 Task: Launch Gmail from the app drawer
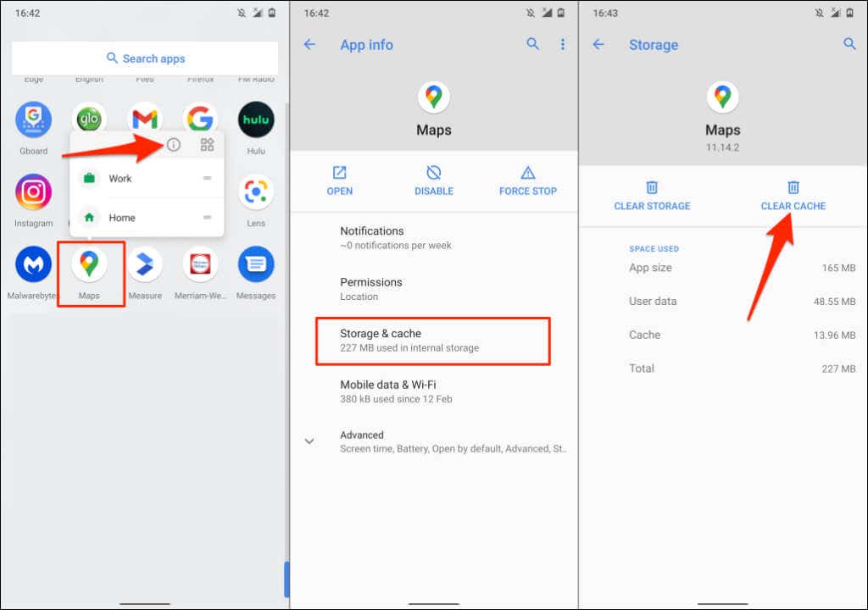click(x=145, y=118)
